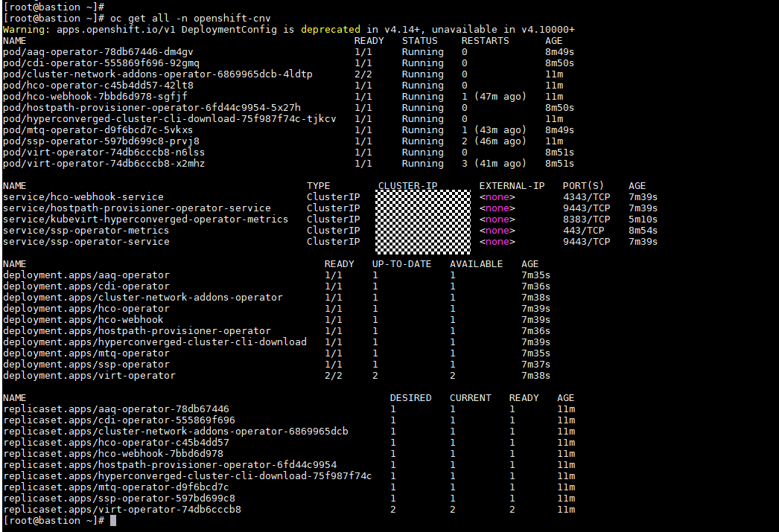Click restart count '3 (41m ago)'

(x=494, y=164)
